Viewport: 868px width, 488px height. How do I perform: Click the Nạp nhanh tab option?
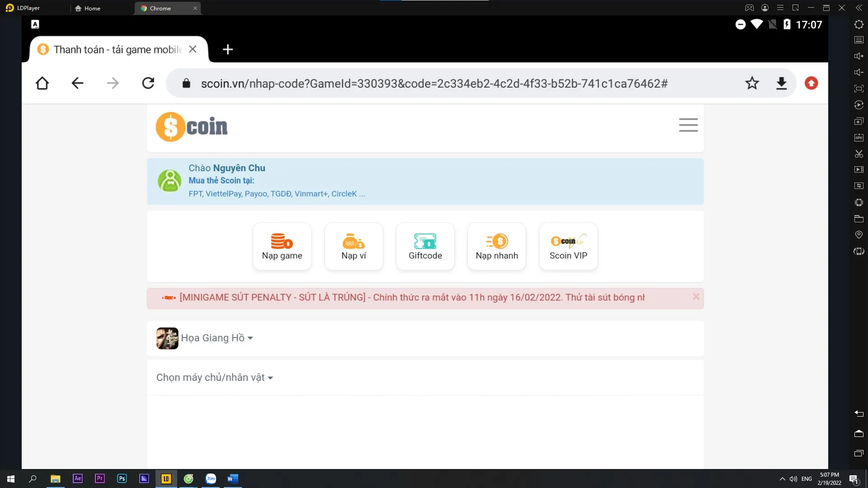pos(496,246)
